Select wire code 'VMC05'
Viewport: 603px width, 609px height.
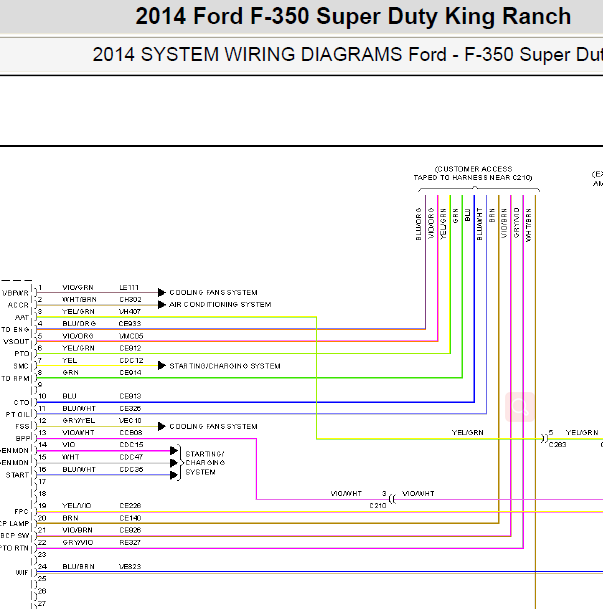pos(131,336)
